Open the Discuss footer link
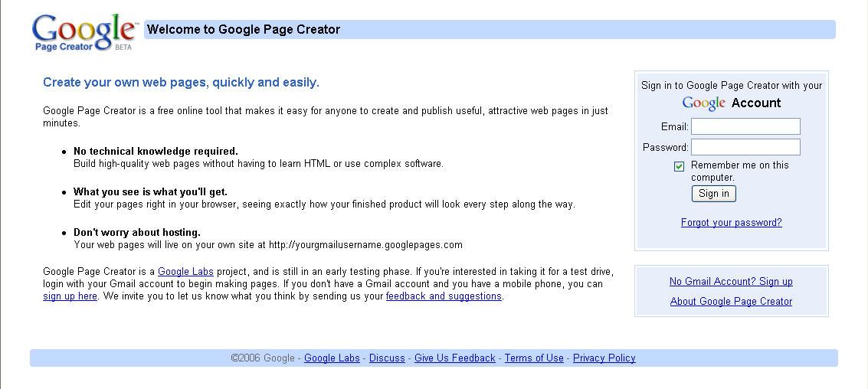The image size is (868, 389). (387, 358)
